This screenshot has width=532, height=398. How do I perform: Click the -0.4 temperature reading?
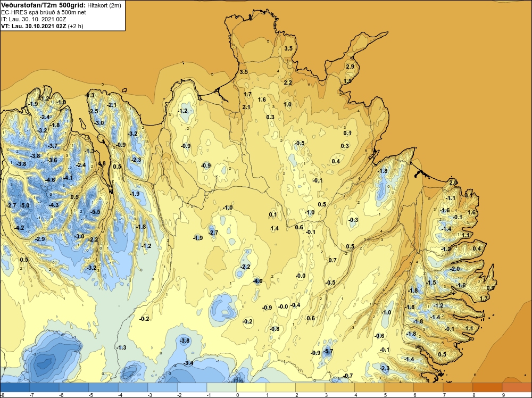pos(295,305)
